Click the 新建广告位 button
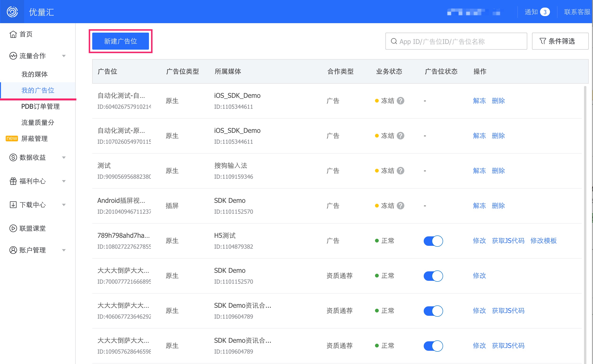The width and height of the screenshot is (593, 364). pos(120,41)
